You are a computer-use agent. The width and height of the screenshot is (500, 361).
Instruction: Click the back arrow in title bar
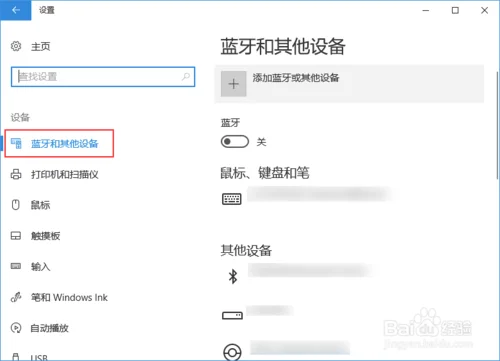click(15, 10)
